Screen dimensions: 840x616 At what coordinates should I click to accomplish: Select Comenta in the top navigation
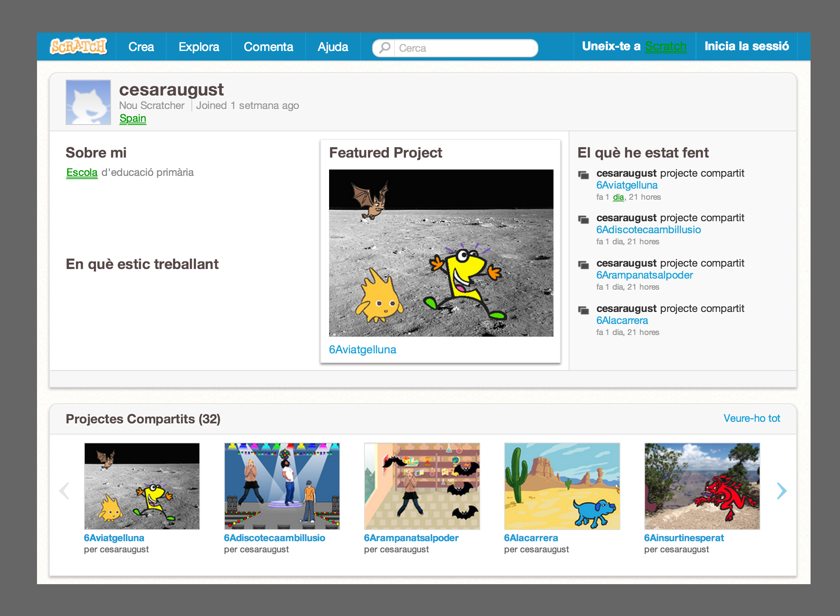(268, 47)
